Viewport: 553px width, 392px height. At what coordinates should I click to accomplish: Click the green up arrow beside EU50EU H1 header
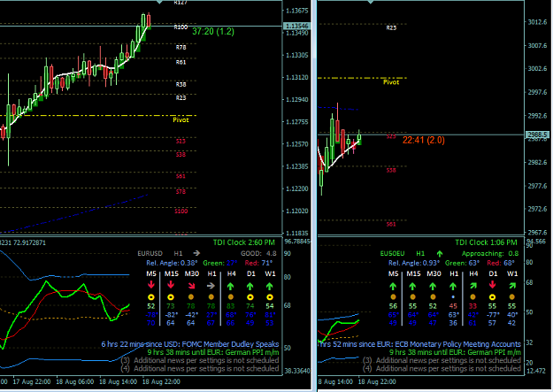[x=440, y=253]
